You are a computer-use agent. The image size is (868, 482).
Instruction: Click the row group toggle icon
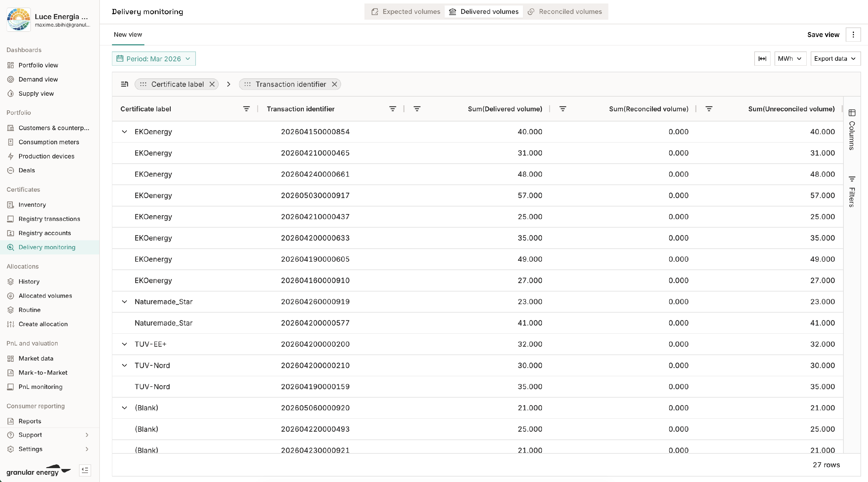point(124,84)
